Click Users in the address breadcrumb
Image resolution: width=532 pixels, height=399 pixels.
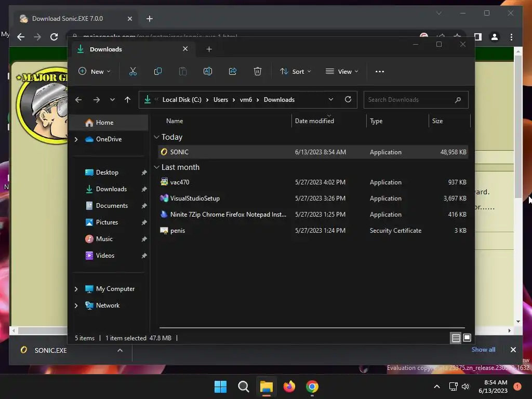[220, 100]
